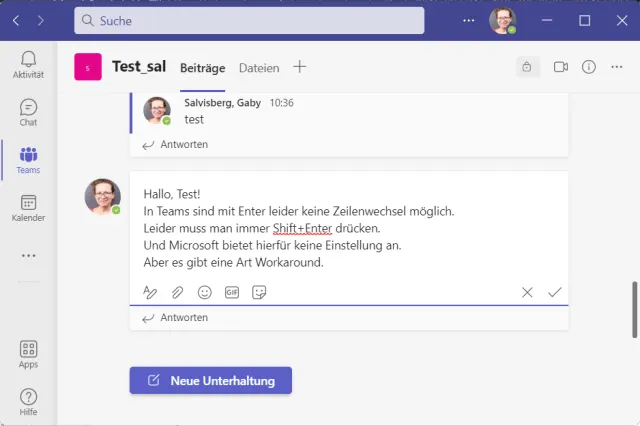
Task: Click Gaby's avatar on the test message
Action: tap(157, 110)
